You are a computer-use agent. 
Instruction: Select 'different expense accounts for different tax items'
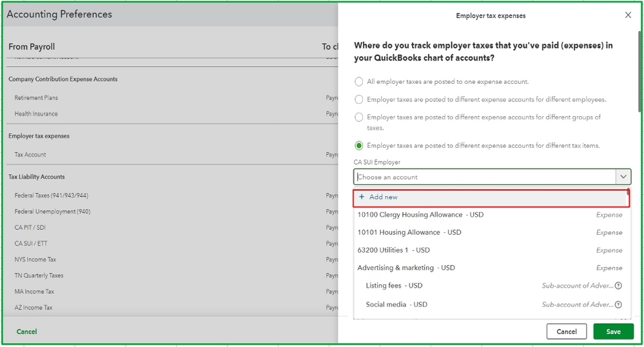(359, 146)
